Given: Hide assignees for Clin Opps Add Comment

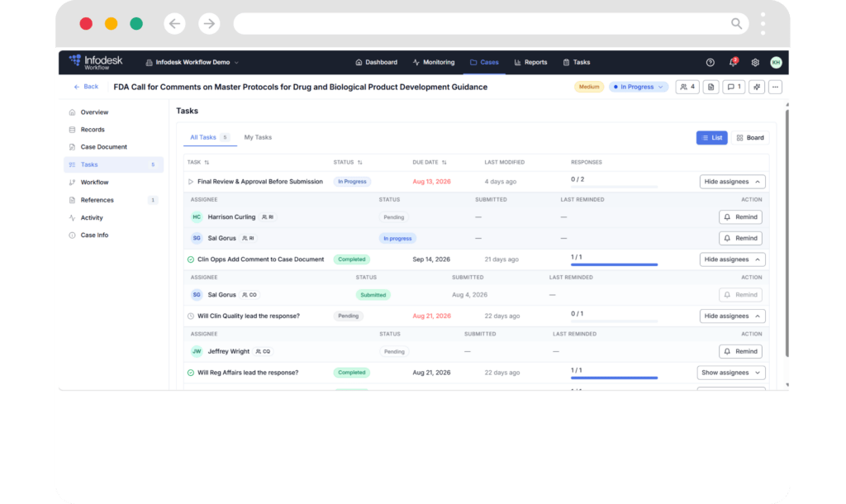Looking at the screenshot, I should coord(732,259).
